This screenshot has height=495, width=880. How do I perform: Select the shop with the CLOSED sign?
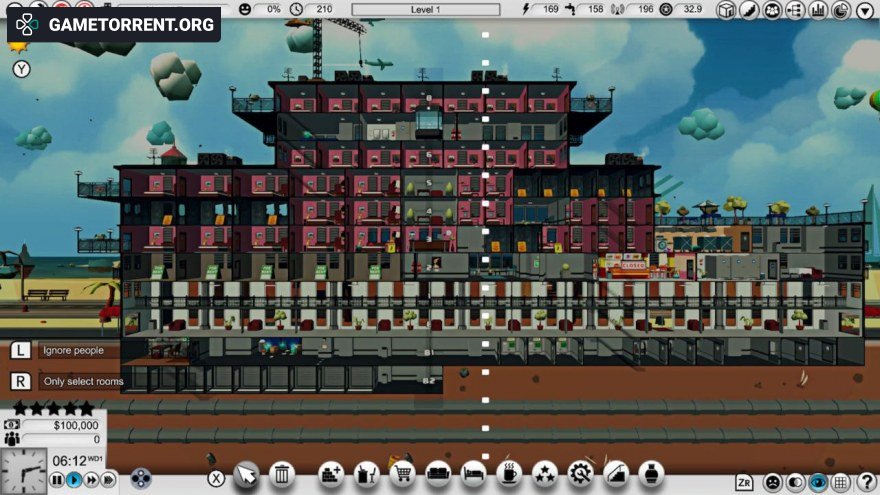coord(633,266)
